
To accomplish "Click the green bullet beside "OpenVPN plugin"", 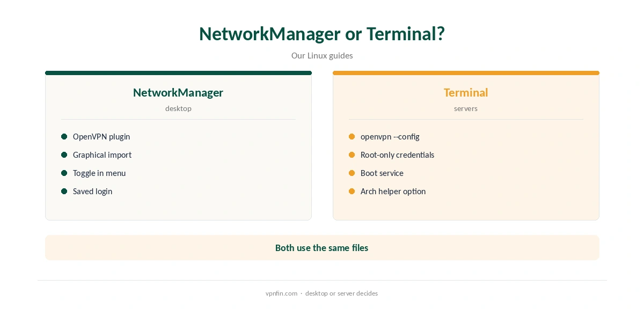I will pos(64,136).
